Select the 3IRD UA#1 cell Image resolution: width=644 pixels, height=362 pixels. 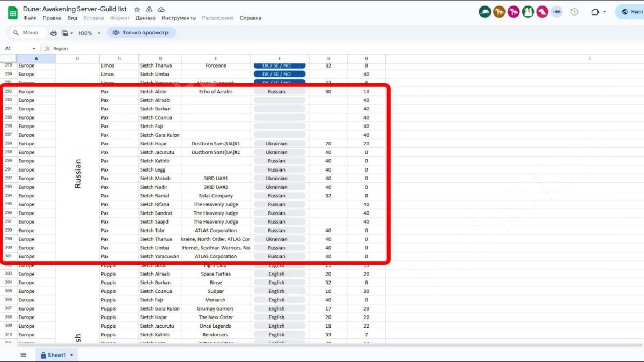pyautogui.click(x=216, y=179)
